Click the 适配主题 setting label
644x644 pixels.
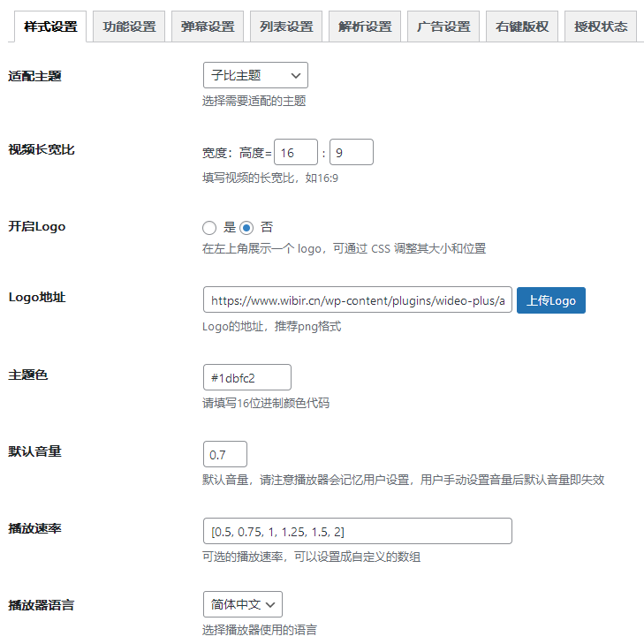(35, 76)
